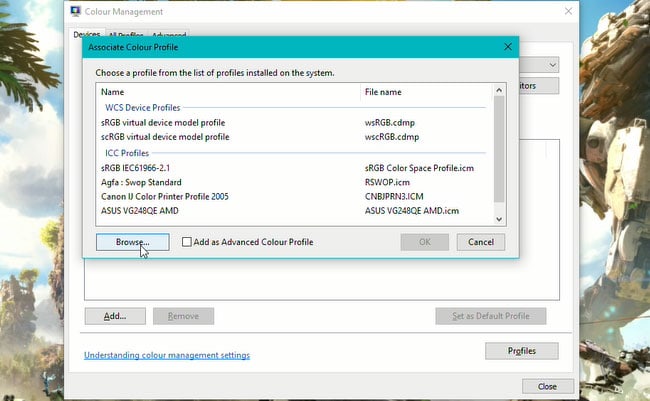Click wscRGB.cdmp file name cell
Image resolution: width=650 pixels, height=401 pixels.
click(392, 137)
